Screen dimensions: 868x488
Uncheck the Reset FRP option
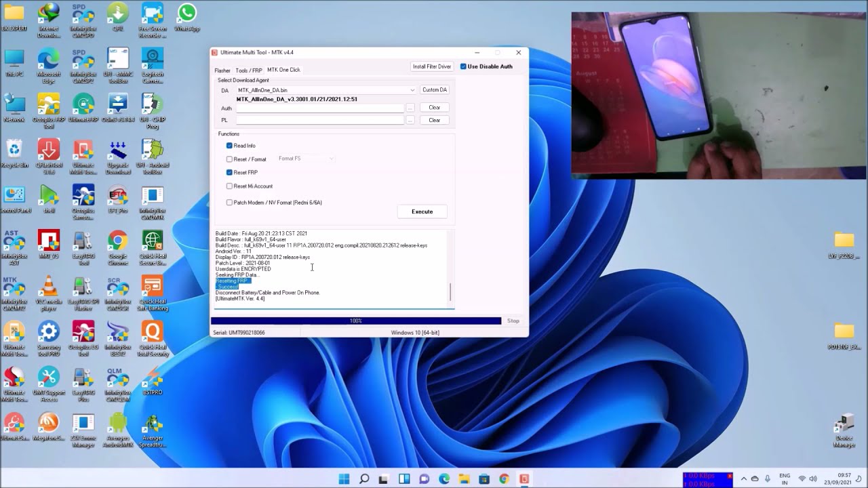[x=229, y=173]
